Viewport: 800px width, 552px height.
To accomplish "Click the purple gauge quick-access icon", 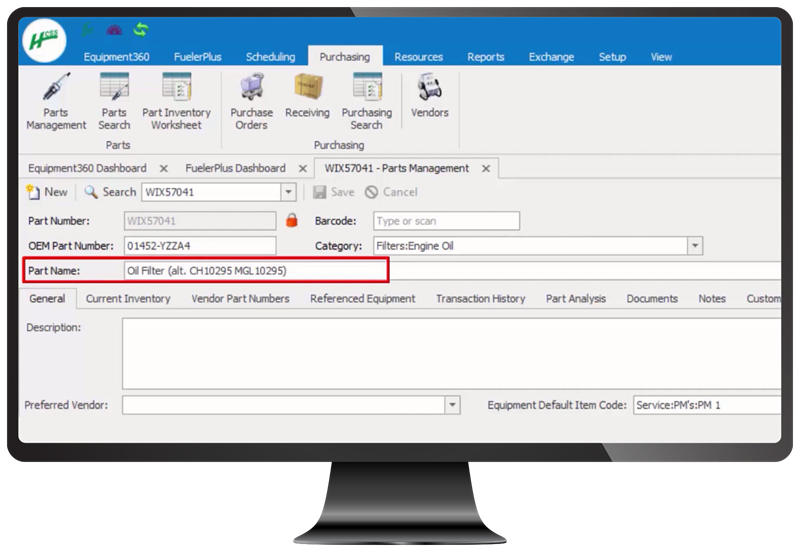I will [114, 31].
